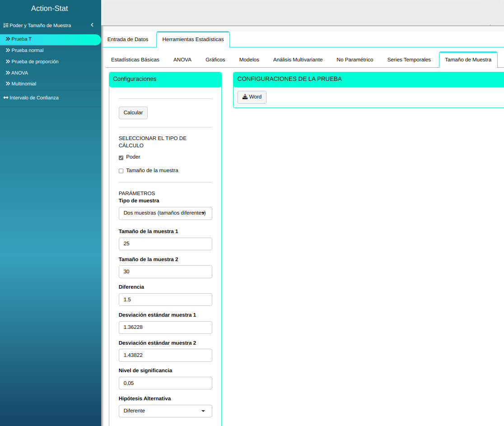Open the Tipo de muestra dropdown
The width and height of the screenshot is (504, 426).
[165, 213]
